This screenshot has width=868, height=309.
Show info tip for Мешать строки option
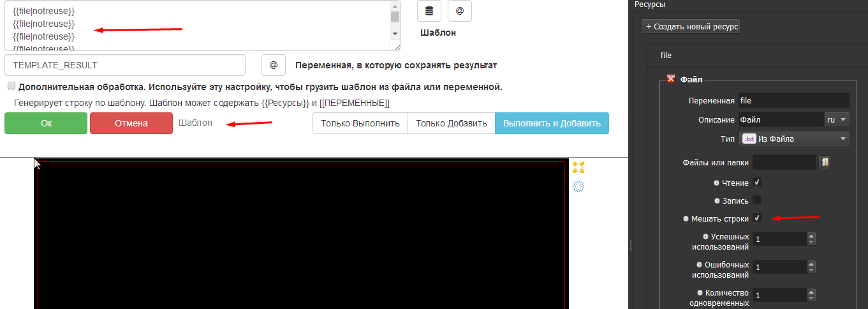pyautogui.click(x=686, y=218)
